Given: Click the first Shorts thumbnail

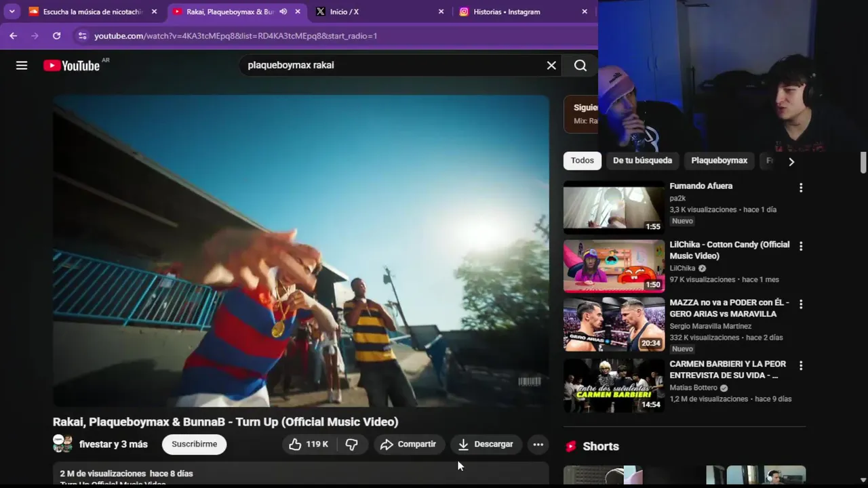Looking at the screenshot, I should tap(603, 475).
